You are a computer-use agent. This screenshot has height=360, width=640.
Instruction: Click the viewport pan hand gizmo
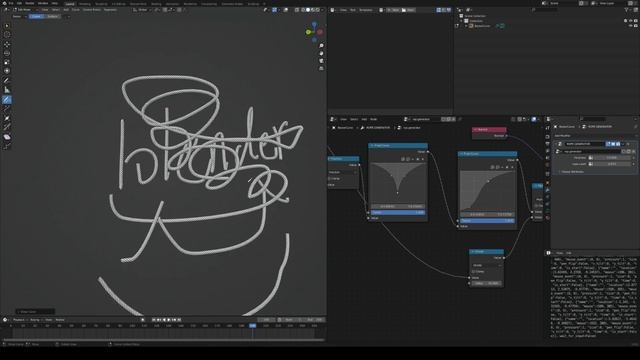321,53
